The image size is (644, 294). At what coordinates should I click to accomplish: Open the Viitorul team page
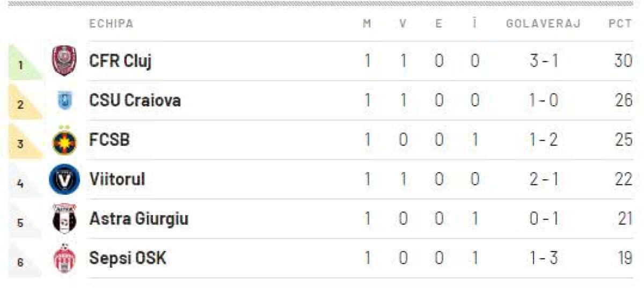coord(117,179)
